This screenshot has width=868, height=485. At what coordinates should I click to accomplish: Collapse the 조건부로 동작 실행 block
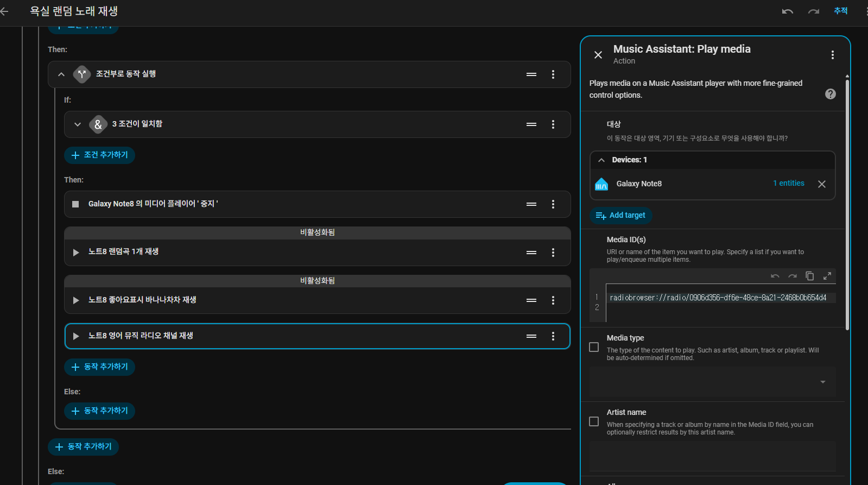pyautogui.click(x=61, y=74)
